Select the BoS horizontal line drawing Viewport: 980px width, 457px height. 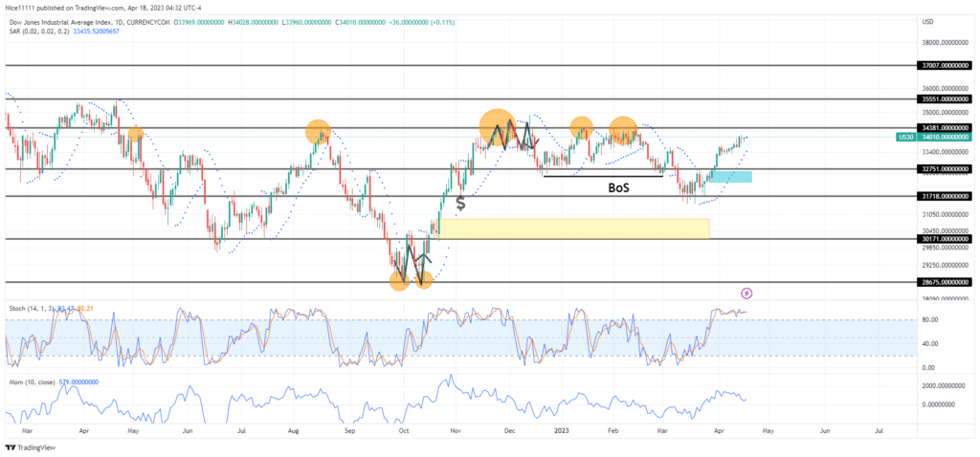(603, 177)
